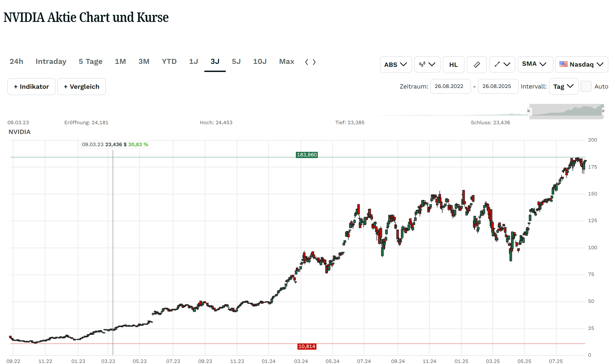Edit the start date 26.08.2022 field
Viewport: 615px width, 364px height.
point(450,86)
